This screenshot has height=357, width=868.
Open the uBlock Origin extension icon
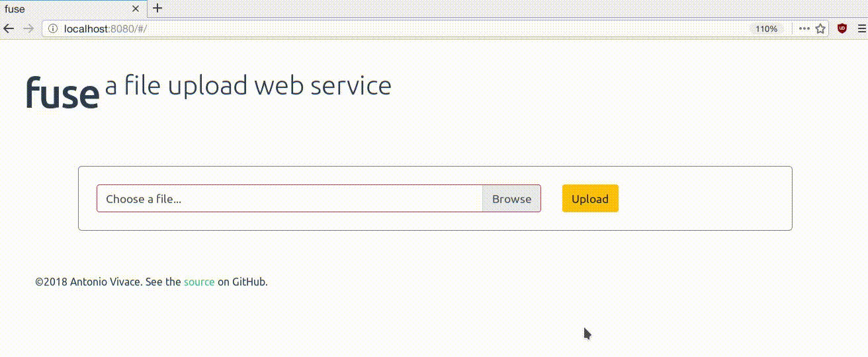pos(842,28)
